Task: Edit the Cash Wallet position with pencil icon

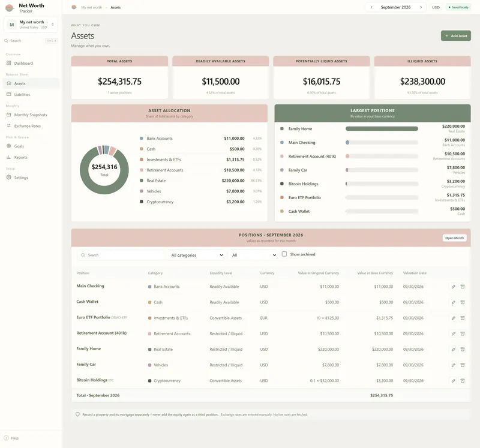Action: tap(454, 302)
